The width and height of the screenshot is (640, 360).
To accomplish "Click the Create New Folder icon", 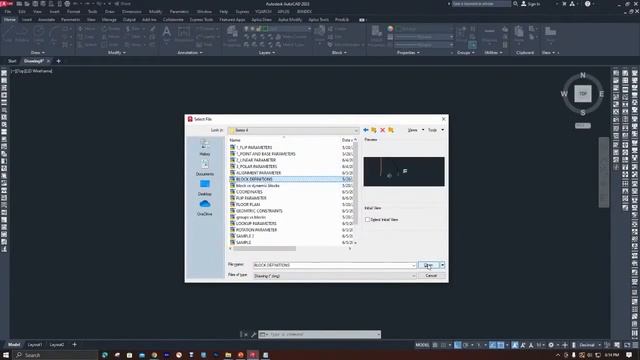I will [391, 130].
